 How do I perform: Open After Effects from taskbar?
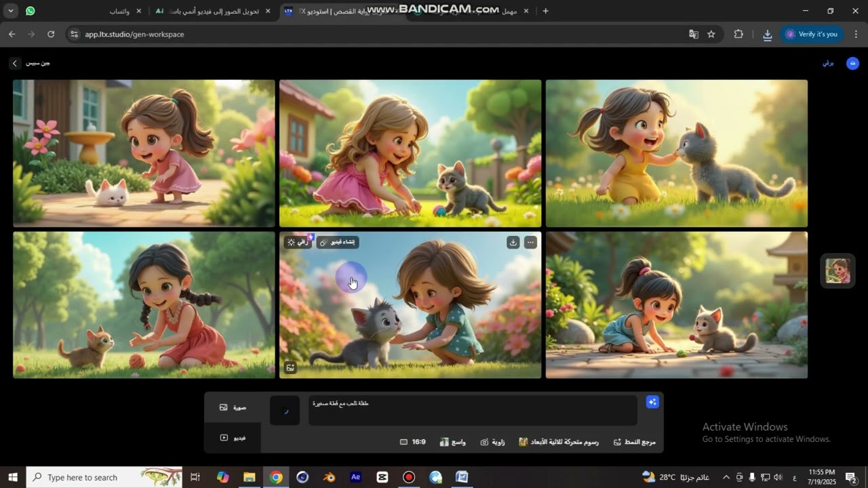tap(355, 477)
